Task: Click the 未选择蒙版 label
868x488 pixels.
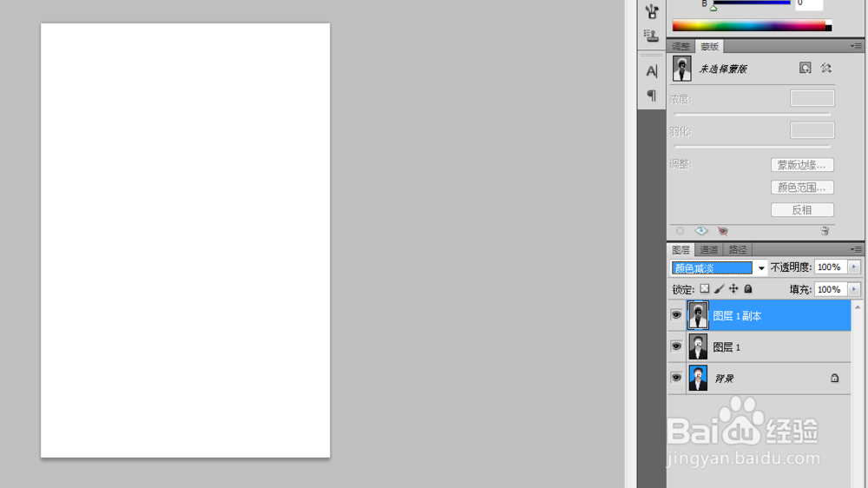Action: (723, 69)
